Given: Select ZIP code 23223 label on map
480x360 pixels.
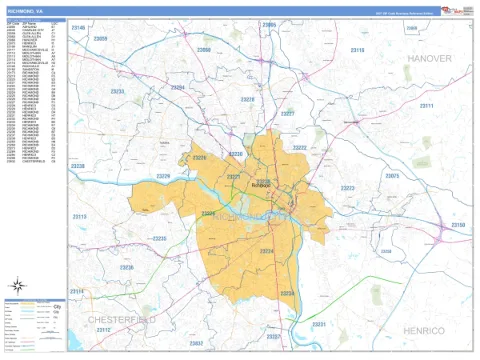Looking at the screenshot, I should click(x=348, y=188).
